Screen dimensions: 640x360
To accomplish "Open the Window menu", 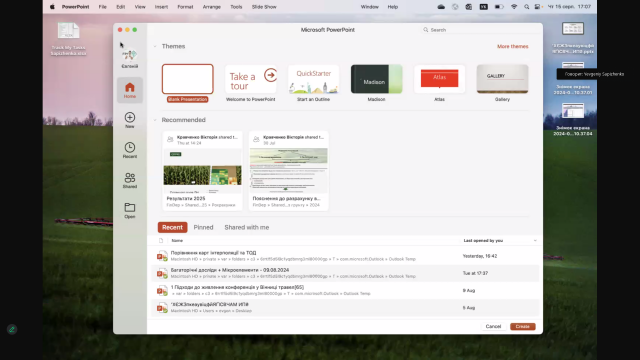I will click(x=369, y=7).
